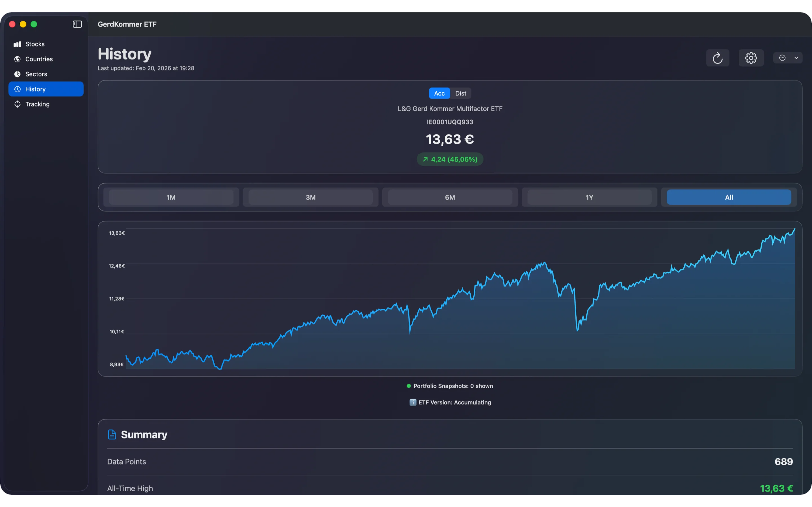
Task: Click the ellipsis more-options icon
Action: pos(783,58)
